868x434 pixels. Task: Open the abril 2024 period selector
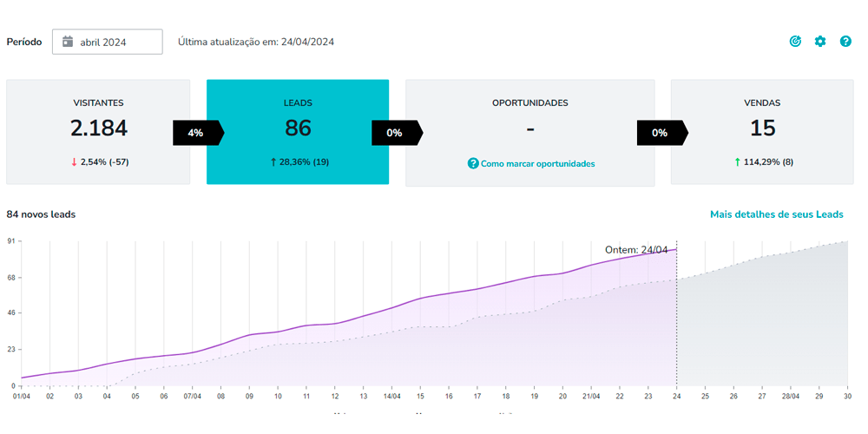(108, 42)
